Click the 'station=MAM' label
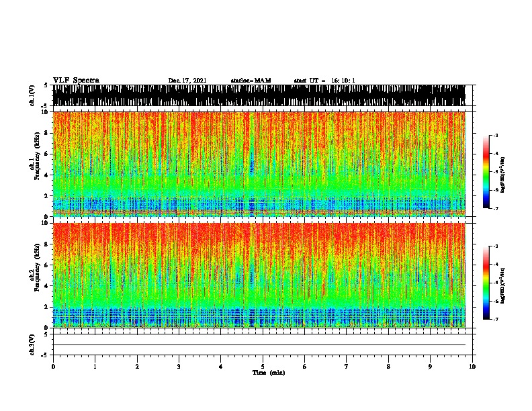Image resolution: width=532 pixels, height=411 pixels. tap(251, 81)
